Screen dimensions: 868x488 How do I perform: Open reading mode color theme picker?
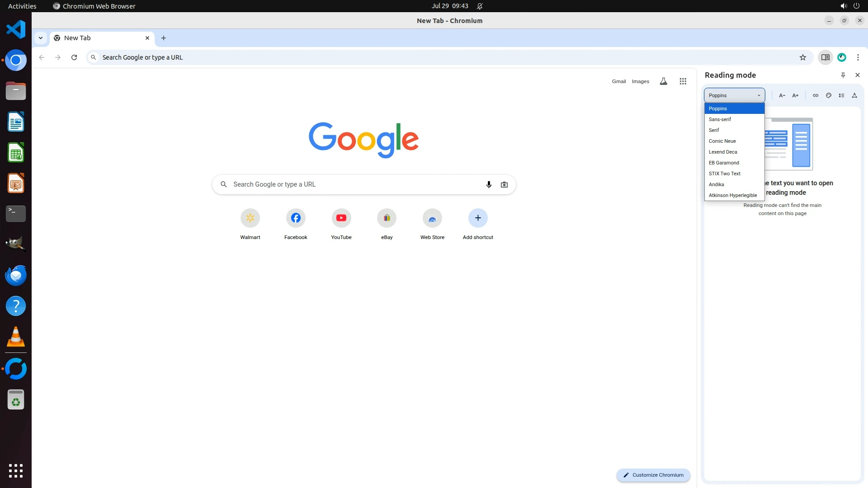coord(828,95)
